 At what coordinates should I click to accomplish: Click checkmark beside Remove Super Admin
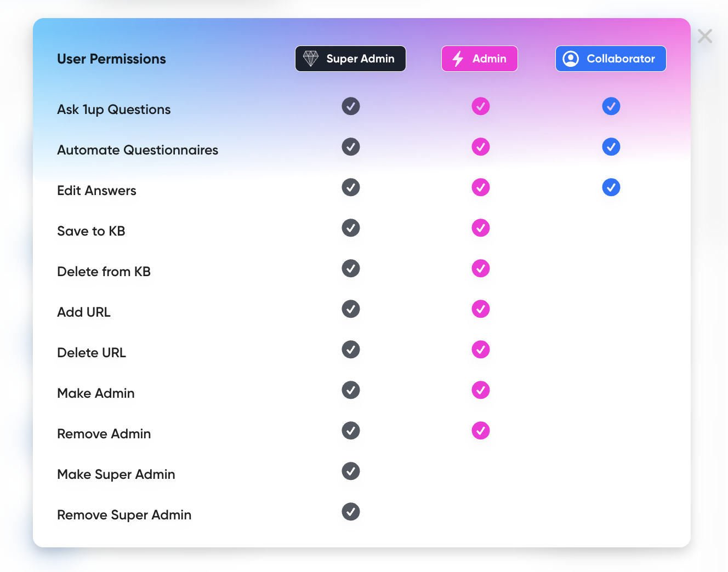351,512
